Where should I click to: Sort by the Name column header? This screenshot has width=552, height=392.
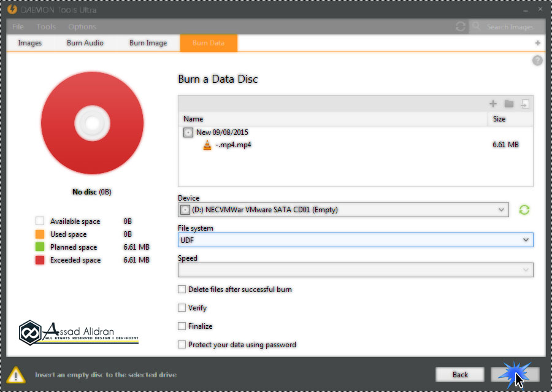pyautogui.click(x=333, y=119)
